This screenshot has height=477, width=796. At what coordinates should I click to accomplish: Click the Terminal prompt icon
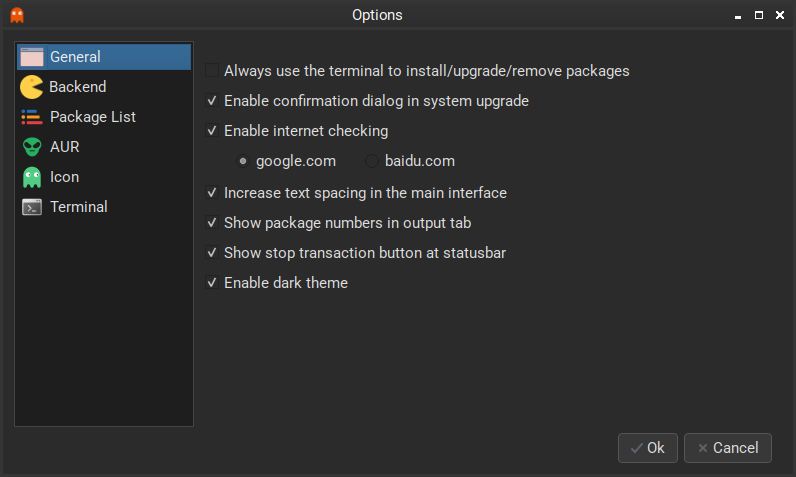coord(31,207)
